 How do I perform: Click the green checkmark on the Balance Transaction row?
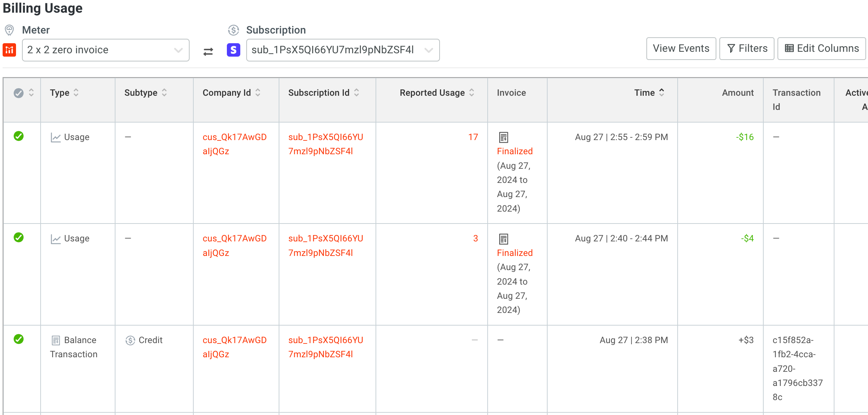[19, 339]
